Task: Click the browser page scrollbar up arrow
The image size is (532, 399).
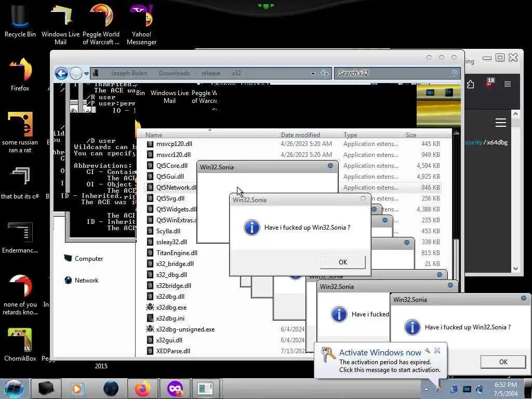Action: click(515, 114)
